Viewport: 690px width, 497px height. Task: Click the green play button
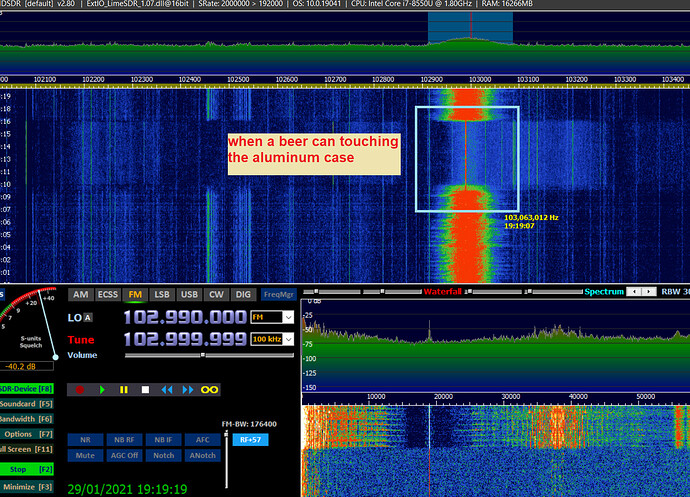point(102,390)
